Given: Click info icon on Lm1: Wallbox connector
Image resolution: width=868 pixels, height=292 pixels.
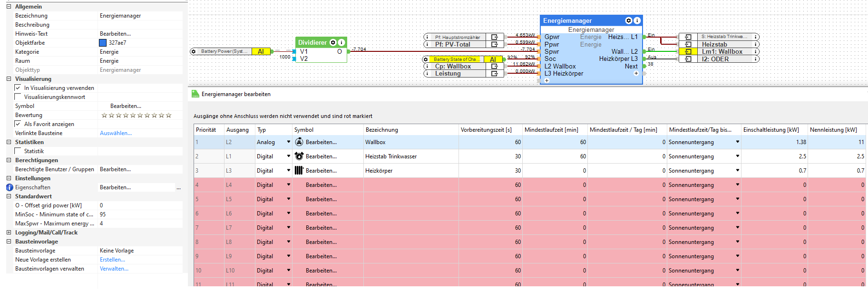Looking at the screenshot, I should [x=756, y=52].
